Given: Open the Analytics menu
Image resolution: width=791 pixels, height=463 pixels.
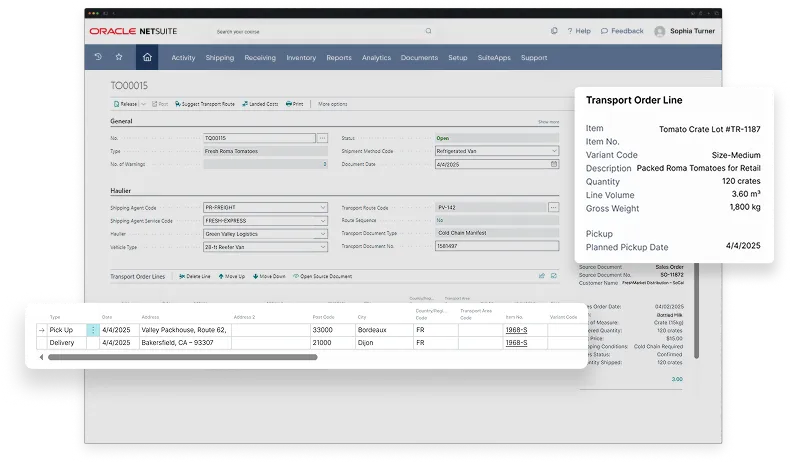Looking at the screenshot, I should pos(376,58).
